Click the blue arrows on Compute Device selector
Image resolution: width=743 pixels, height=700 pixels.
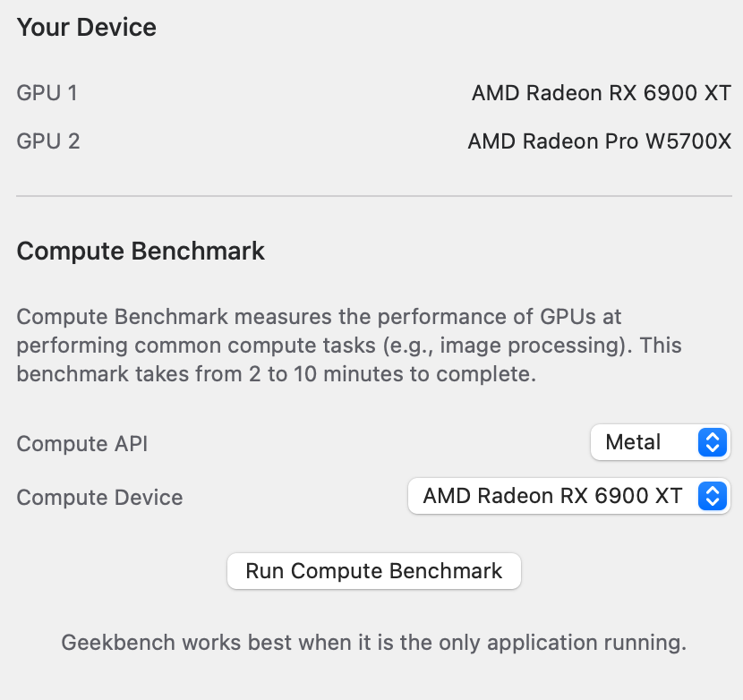pos(712,496)
